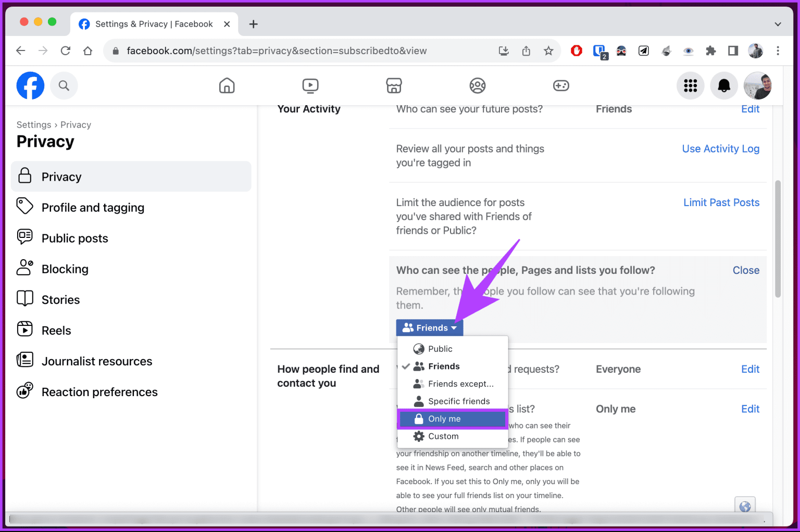Open Use Activity Log link
The width and height of the screenshot is (800, 532).
point(720,148)
